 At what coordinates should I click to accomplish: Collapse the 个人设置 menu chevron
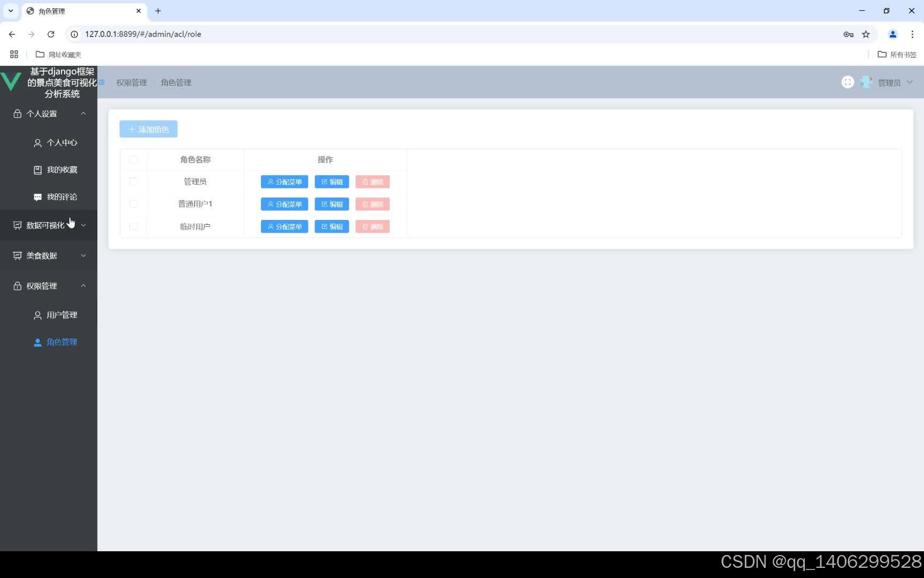click(x=83, y=113)
